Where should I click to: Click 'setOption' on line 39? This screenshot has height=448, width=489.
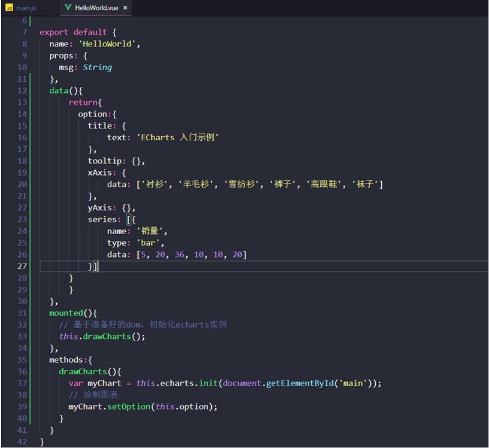point(129,407)
